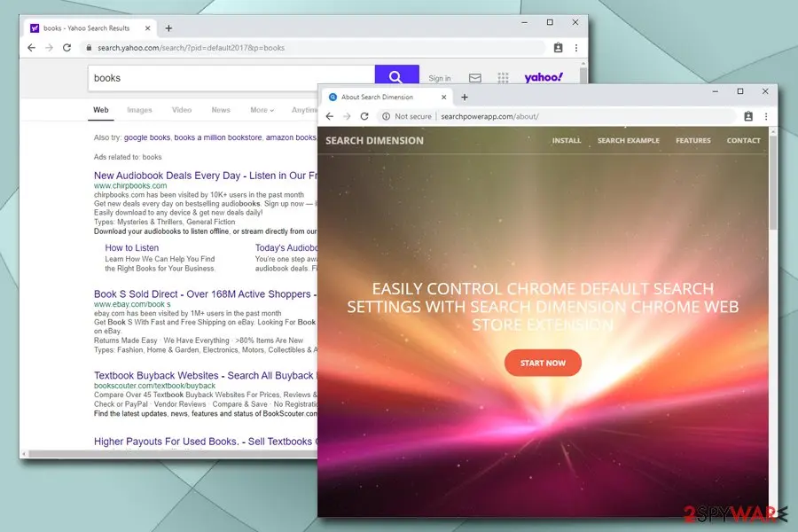Image resolution: width=798 pixels, height=532 pixels.
Task: Open Yahoo apps grid icon
Action: point(503,78)
